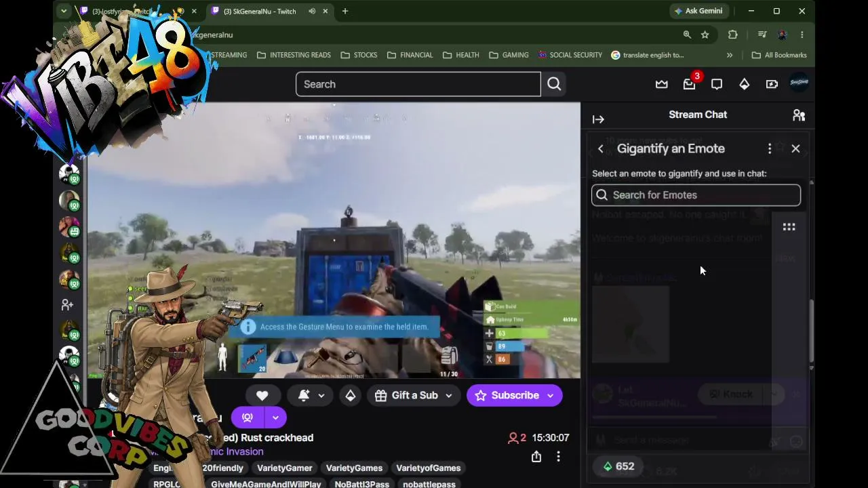The width and height of the screenshot is (868, 488).
Task: Open the SOCIAL SECURITY bookmark folder
Action: pyautogui.click(x=570, y=55)
